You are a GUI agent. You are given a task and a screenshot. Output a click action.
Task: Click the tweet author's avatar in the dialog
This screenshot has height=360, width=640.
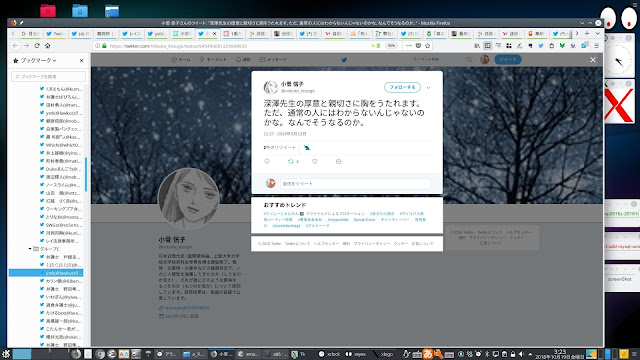point(270,87)
